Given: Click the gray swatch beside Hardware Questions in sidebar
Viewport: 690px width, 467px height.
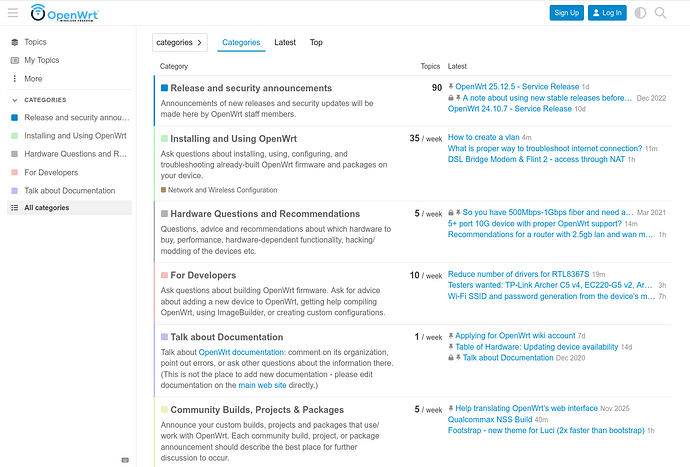Looking at the screenshot, I should [15, 154].
